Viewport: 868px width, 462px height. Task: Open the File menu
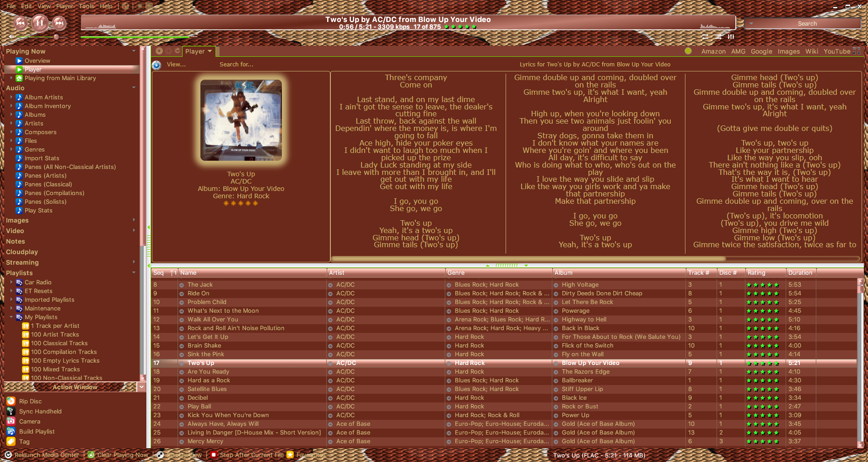11,6
